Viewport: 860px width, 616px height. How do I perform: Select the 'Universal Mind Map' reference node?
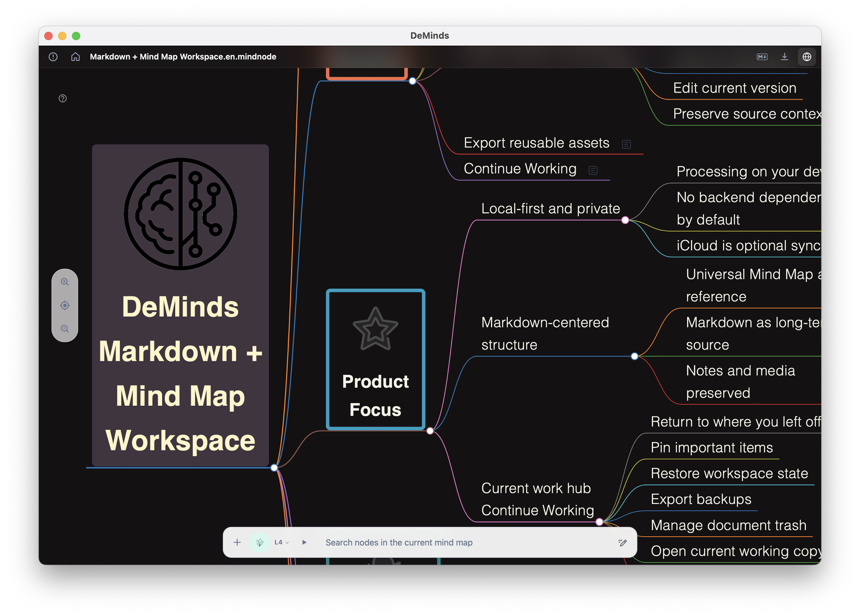click(x=753, y=285)
